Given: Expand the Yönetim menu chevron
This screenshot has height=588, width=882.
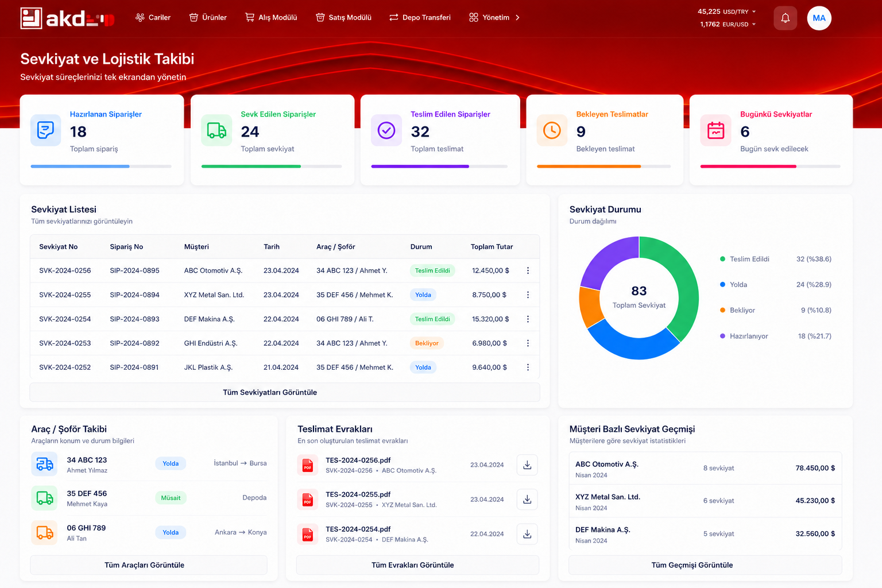Looking at the screenshot, I should coord(517,18).
